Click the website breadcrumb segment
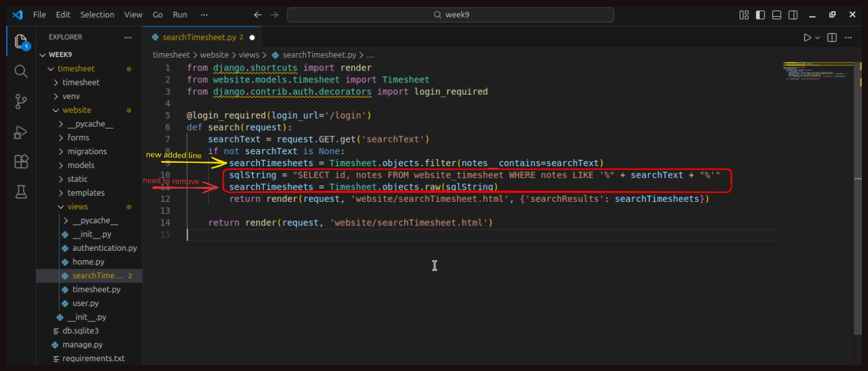868x371 pixels. click(x=214, y=55)
